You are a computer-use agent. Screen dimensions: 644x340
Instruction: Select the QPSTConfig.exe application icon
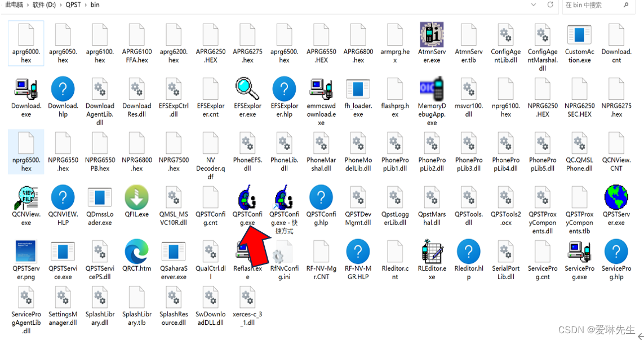click(247, 197)
